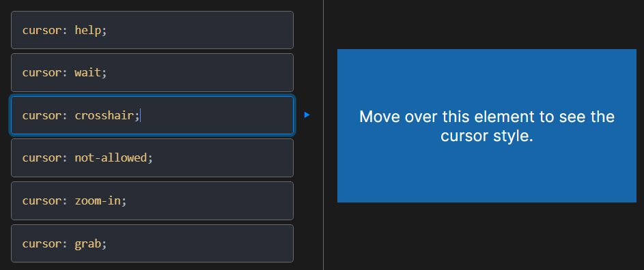Click the blue example output box
This screenshot has height=270, width=644.
pos(487,125)
